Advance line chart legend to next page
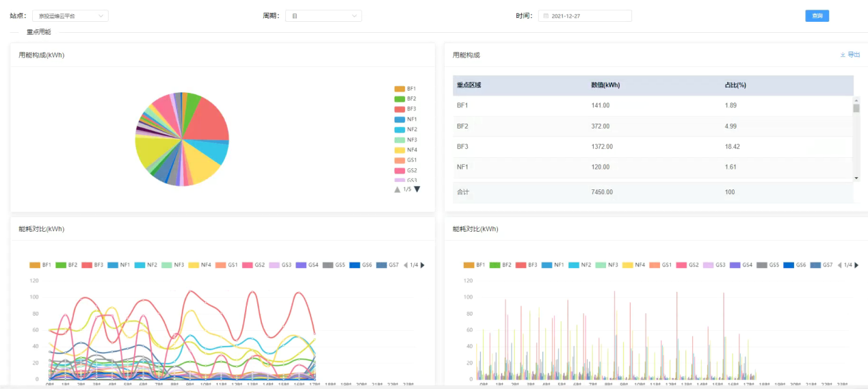The image size is (868, 389). 422,265
